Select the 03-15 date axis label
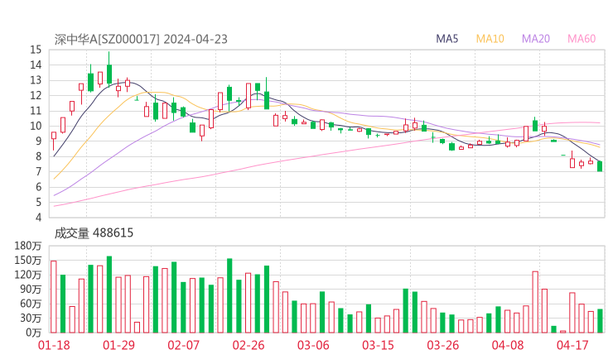This screenshot has width=613, height=364. [378, 345]
